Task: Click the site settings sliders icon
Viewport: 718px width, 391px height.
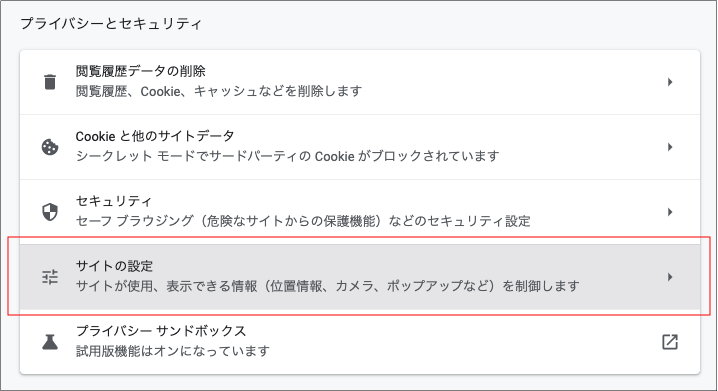Action: pos(50,277)
